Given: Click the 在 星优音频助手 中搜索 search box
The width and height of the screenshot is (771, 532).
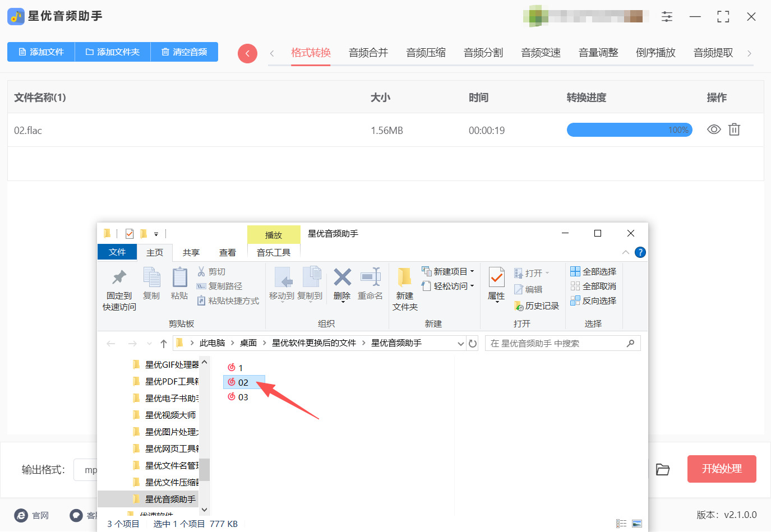Looking at the screenshot, I should (562, 343).
